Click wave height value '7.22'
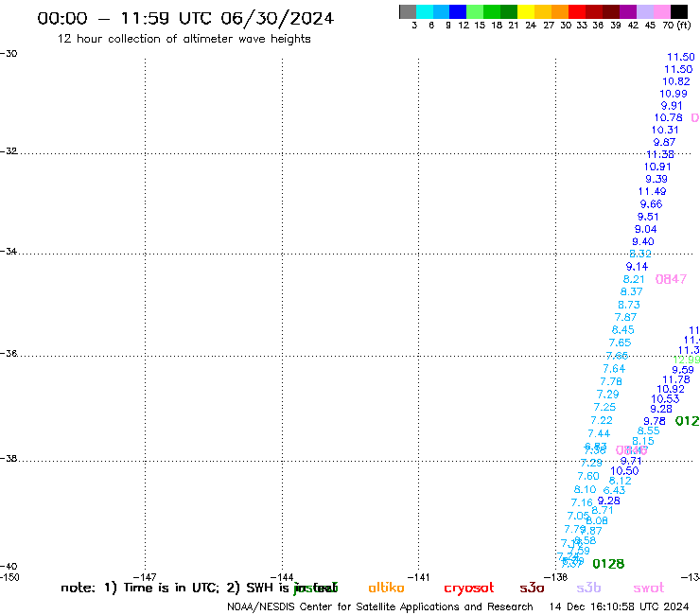Image resolution: width=700 pixels, height=615 pixels. (x=602, y=420)
